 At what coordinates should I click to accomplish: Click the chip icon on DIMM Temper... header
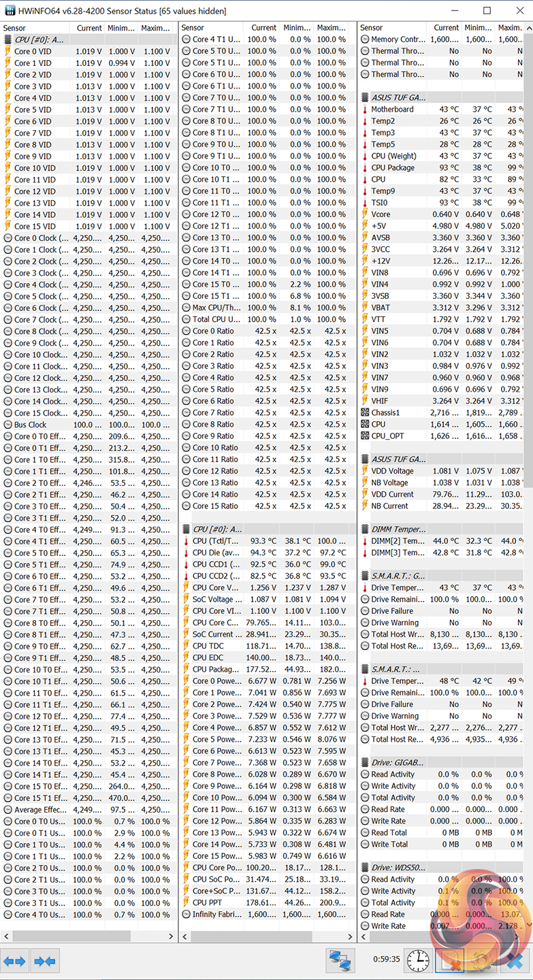pos(365,529)
